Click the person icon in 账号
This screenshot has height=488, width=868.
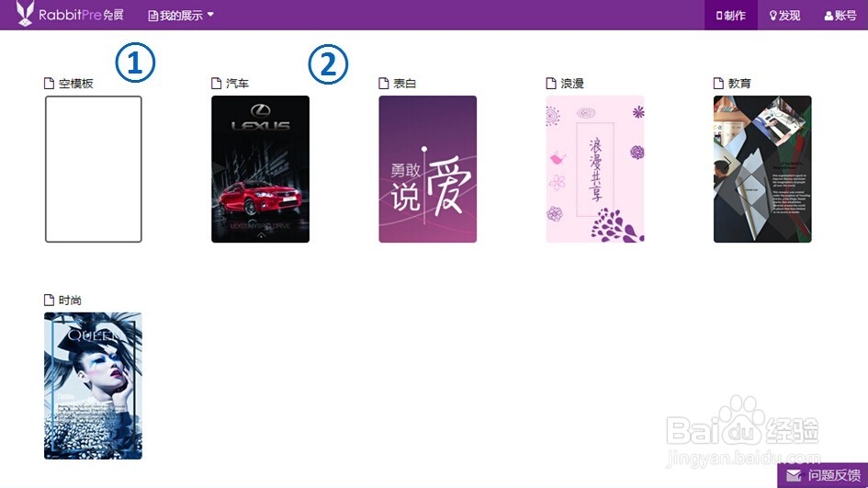point(829,16)
